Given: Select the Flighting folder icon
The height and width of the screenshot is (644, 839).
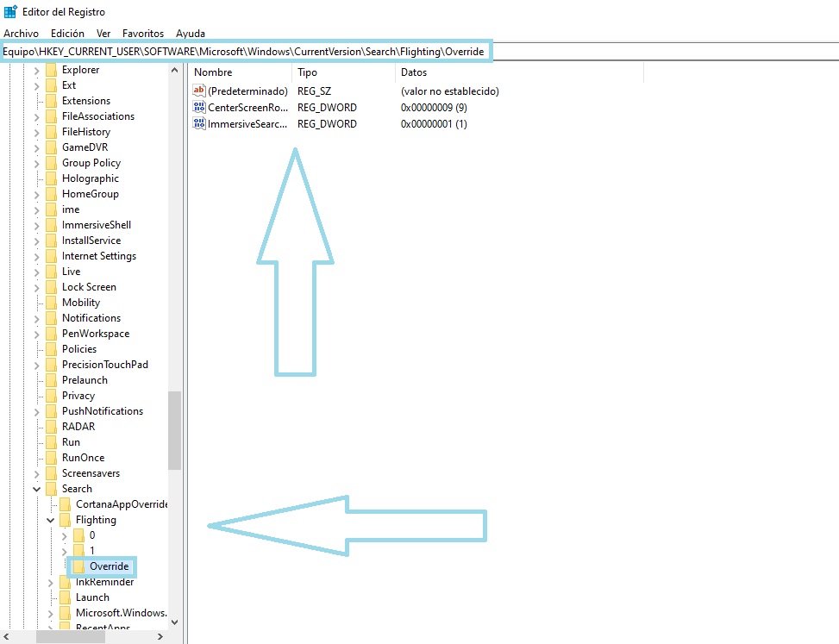Looking at the screenshot, I should [x=65, y=519].
